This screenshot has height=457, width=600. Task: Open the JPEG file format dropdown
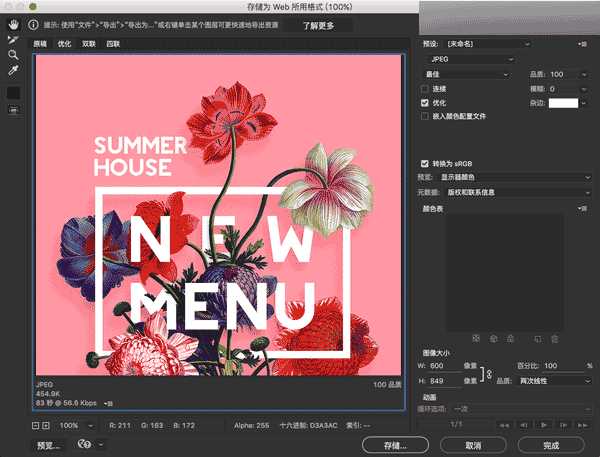click(x=467, y=59)
